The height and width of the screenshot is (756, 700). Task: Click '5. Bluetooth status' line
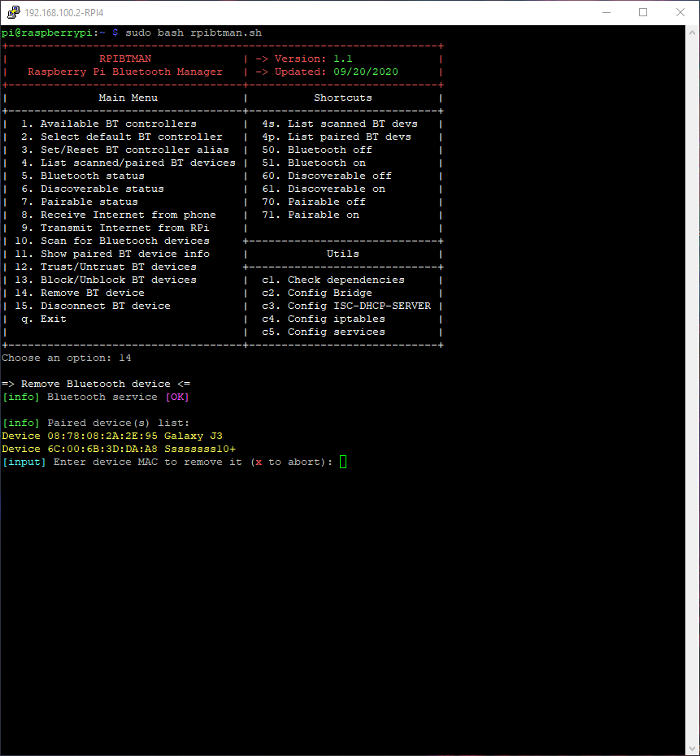82,176
